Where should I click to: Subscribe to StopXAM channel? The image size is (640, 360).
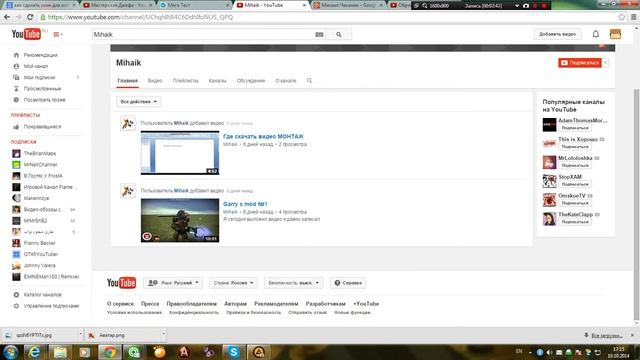[x=575, y=184]
